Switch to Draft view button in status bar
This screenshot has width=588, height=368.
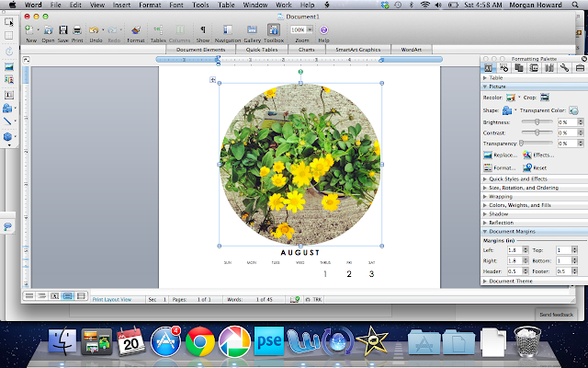29,296
